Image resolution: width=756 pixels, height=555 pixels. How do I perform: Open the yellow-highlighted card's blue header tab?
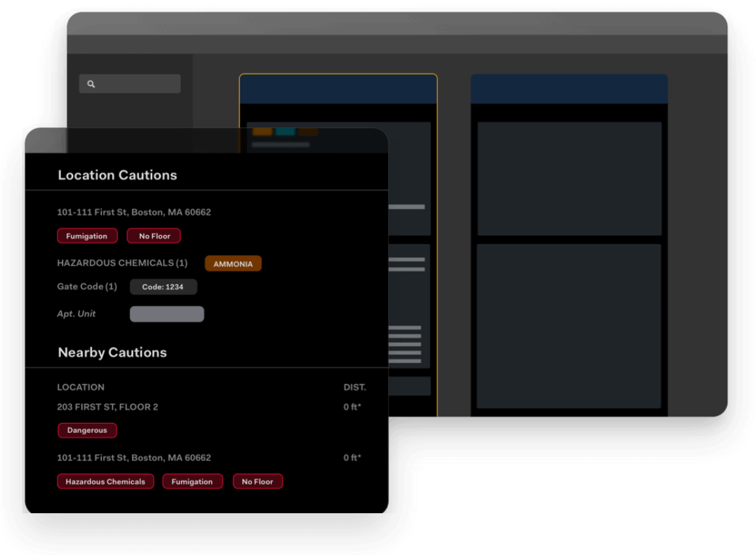pos(338,88)
